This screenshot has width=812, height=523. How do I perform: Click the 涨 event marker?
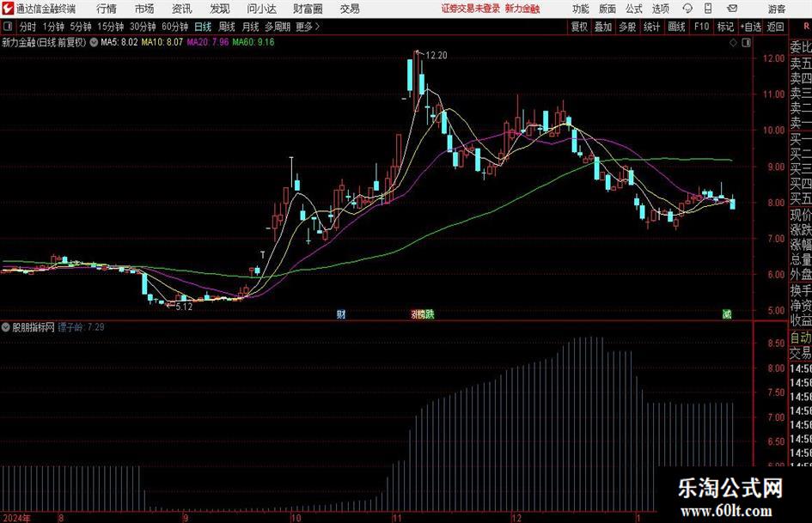[414, 313]
